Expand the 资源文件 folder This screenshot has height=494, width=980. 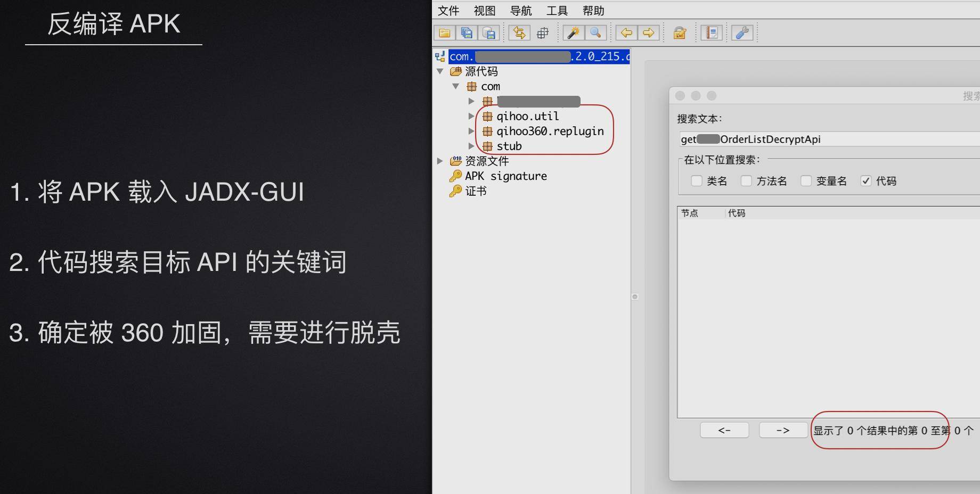point(440,161)
